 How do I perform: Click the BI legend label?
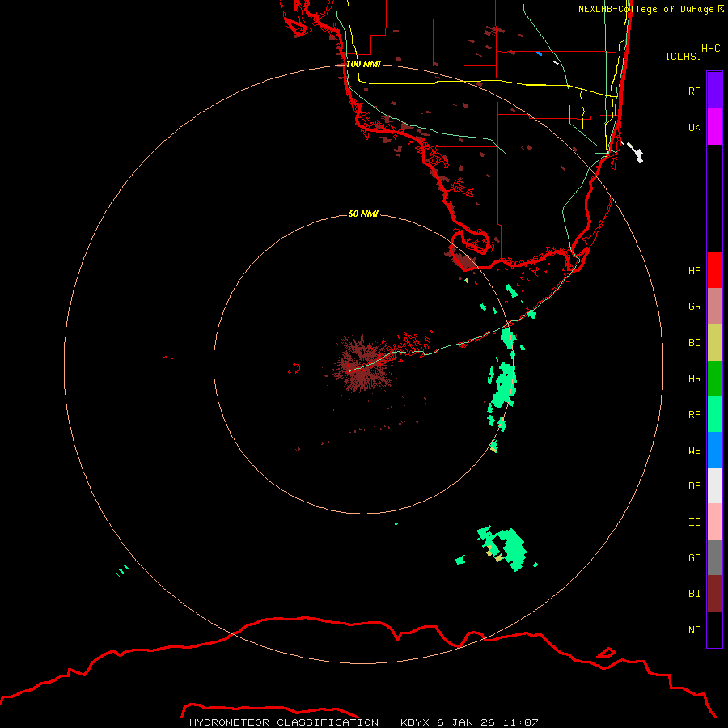pyautogui.click(x=694, y=594)
